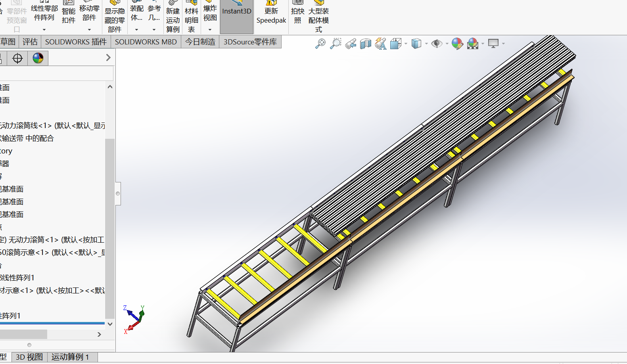
Task: Toggle the Section View tool
Action: [x=366, y=44]
